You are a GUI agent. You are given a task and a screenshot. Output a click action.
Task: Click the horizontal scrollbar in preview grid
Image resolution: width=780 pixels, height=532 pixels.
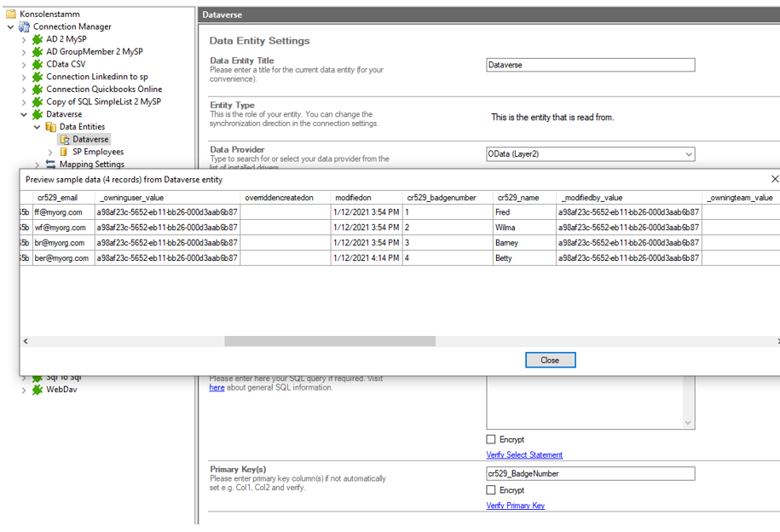click(329, 341)
